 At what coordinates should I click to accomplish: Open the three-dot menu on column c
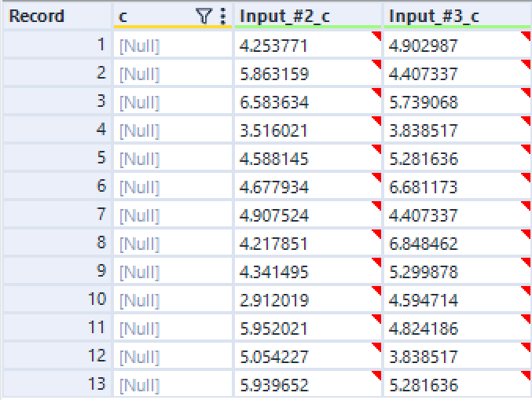pyautogui.click(x=223, y=17)
